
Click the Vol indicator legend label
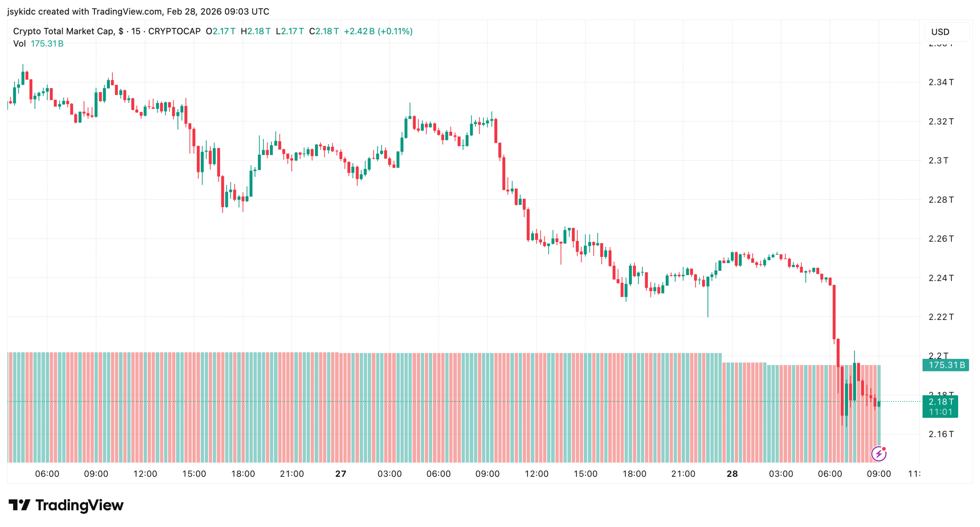pos(19,44)
